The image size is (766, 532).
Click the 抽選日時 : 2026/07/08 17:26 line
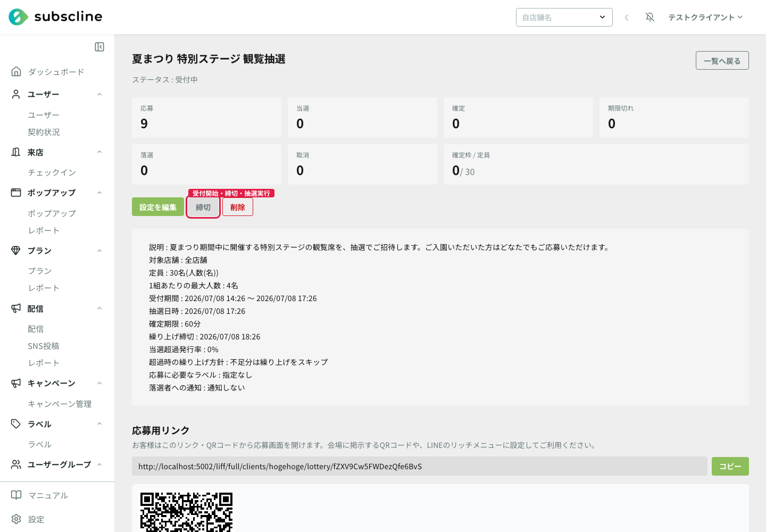pos(197,311)
